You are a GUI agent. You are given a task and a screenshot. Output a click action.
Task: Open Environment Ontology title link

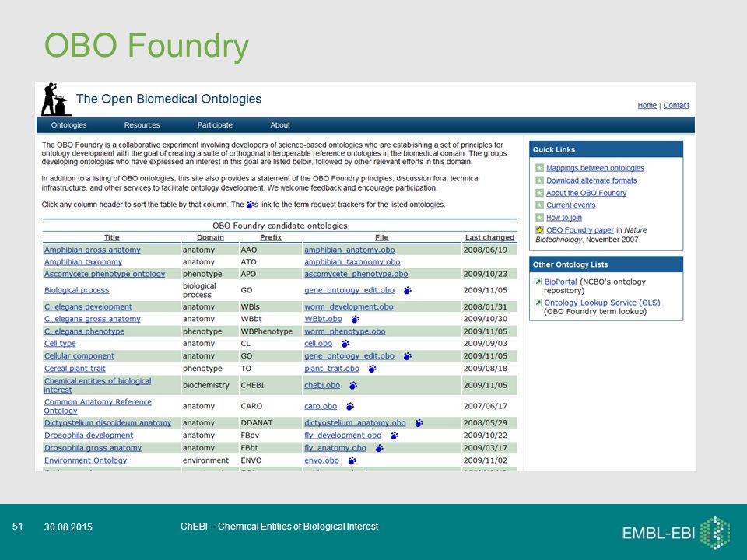pos(86,460)
